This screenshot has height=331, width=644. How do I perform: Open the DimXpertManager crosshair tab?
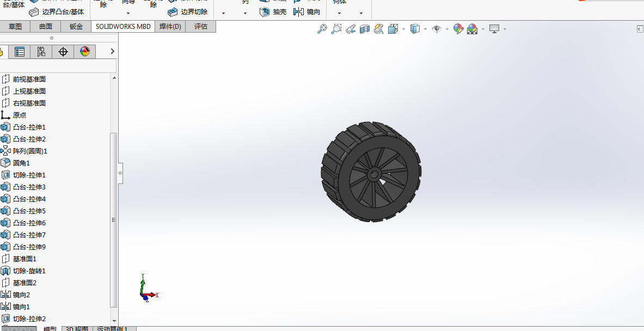[x=63, y=52]
